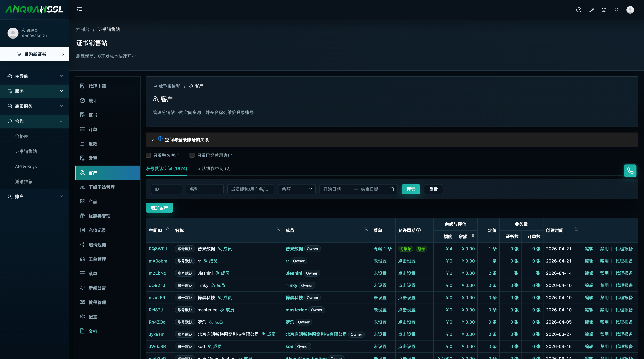The width and height of the screenshot is (644, 359).
Task: Click the search icon in the 名称 column header
Action: tap(278, 229)
